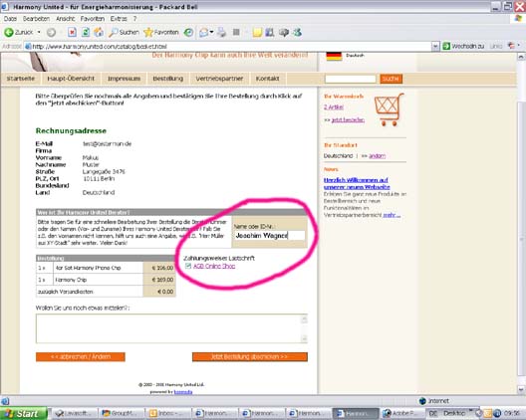This screenshot has width=526, height=420.
Task: Select the German flag language icon
Action: pyautogui.click(x=334, y=56)
